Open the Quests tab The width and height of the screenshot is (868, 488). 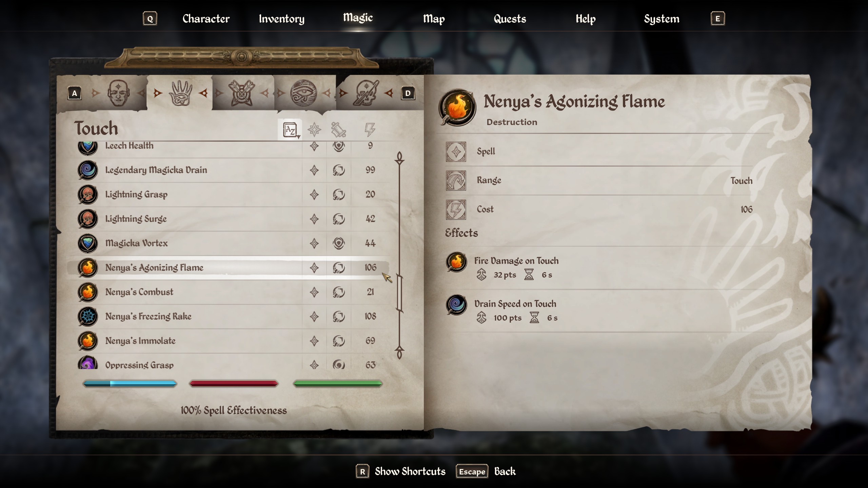coord(510,19)
